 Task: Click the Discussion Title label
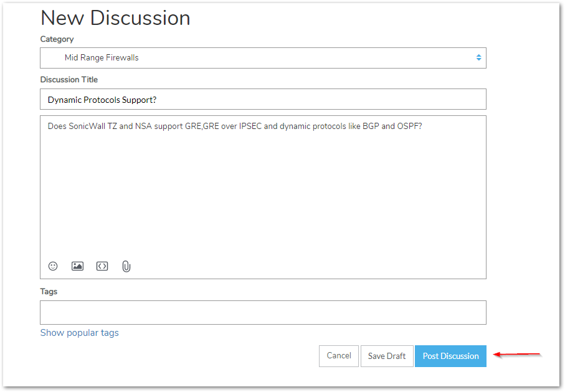tap(69, 79)
